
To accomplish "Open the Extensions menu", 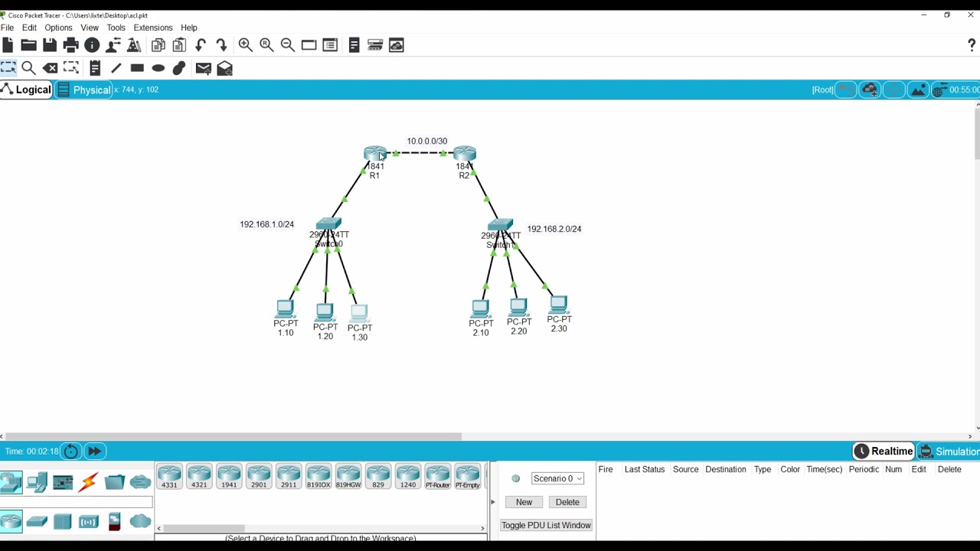I will pos(153,28).
